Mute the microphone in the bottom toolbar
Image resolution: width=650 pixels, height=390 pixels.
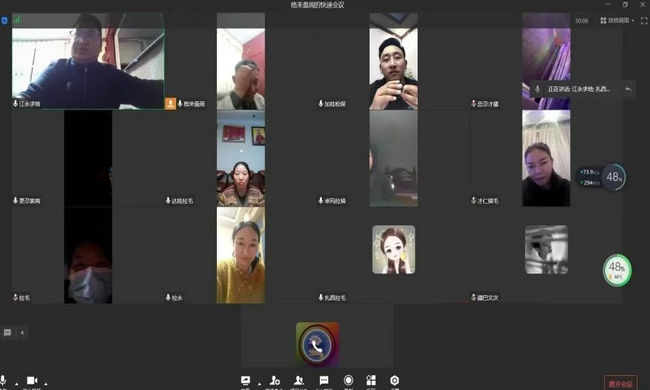(3, 380)
